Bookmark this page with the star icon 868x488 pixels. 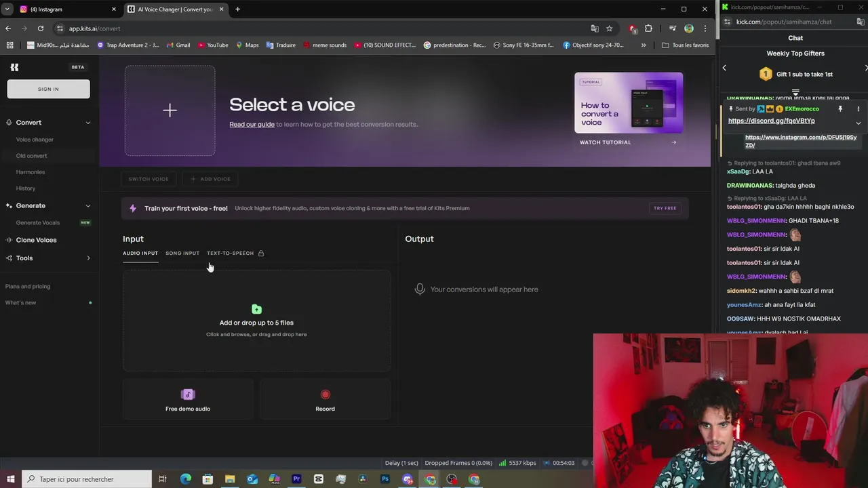click(x=609, y=28)
